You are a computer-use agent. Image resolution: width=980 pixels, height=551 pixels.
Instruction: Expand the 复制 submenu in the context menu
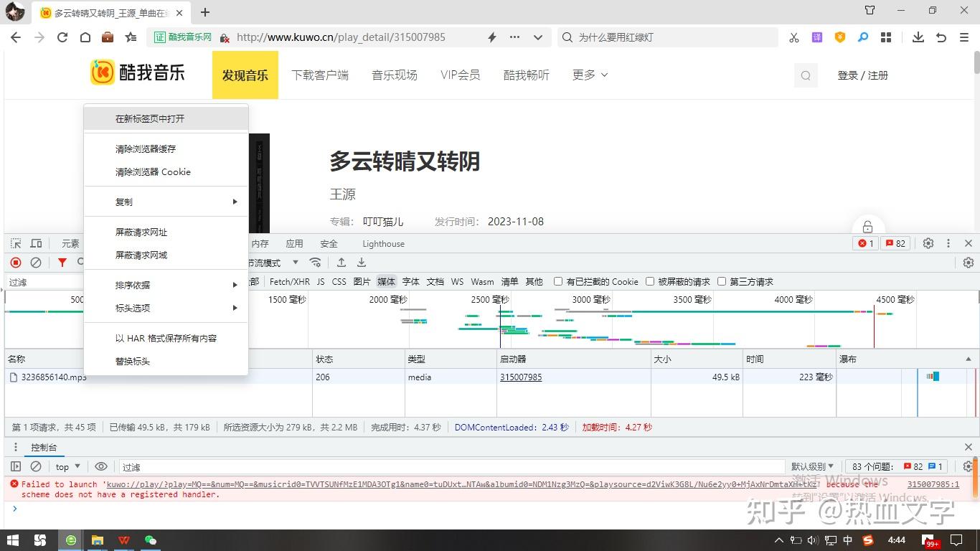click(166, 202)
